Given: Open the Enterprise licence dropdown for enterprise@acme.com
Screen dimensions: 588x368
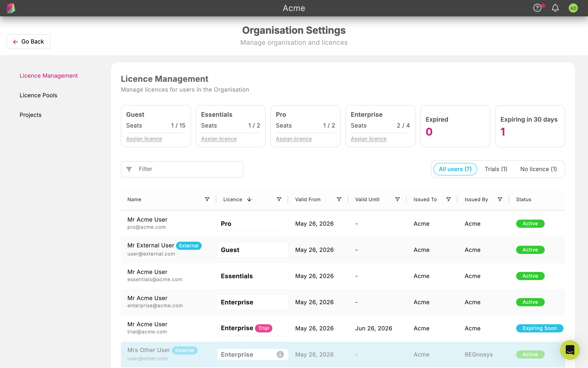Looking at the screenshot, I should coord(253,302).
